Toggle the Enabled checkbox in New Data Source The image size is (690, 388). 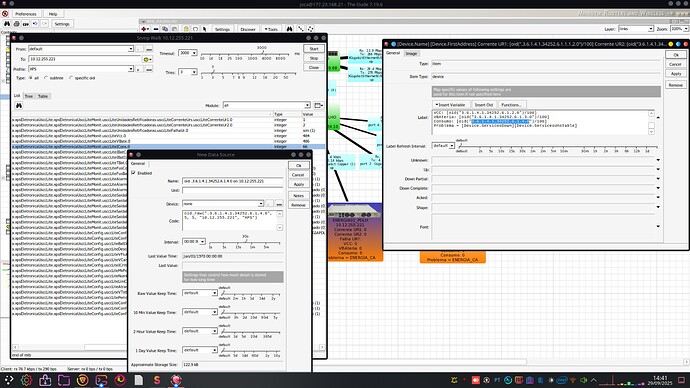coord(133,173)
